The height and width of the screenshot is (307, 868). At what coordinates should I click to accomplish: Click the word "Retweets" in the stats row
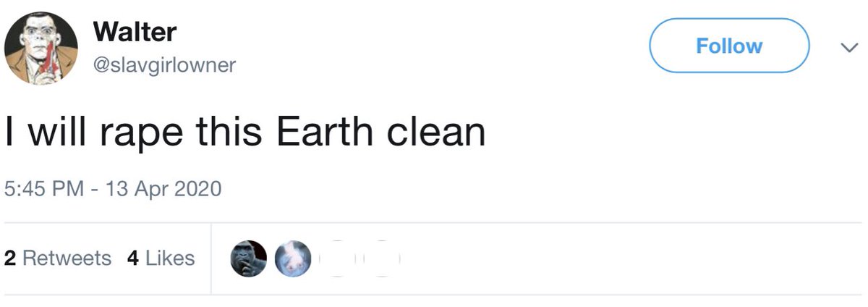point(67,258)
